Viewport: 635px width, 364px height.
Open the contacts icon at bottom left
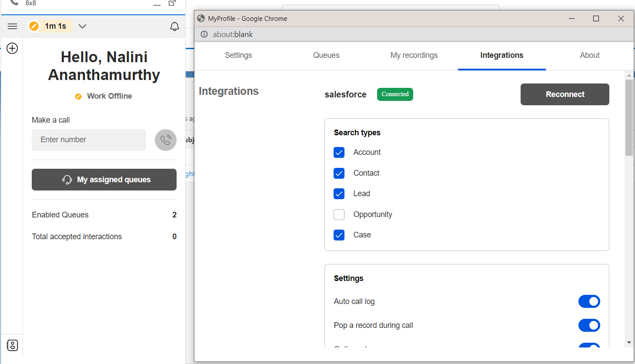12,345
